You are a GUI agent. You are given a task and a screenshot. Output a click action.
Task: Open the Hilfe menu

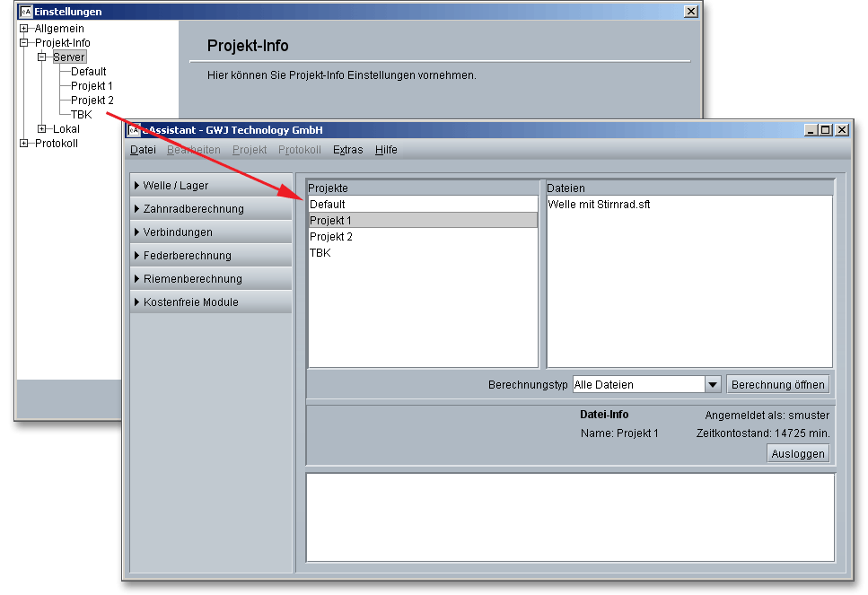point(386,150)
